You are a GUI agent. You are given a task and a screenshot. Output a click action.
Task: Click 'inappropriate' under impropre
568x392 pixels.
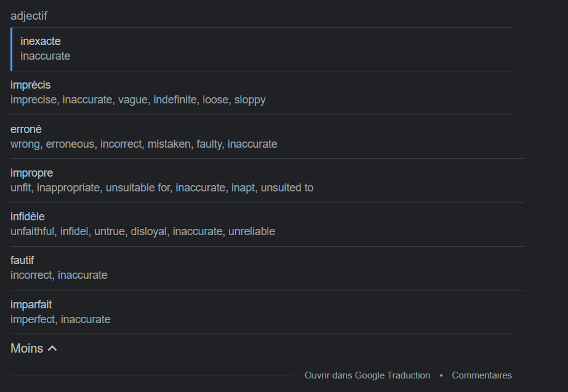[68, 188]
